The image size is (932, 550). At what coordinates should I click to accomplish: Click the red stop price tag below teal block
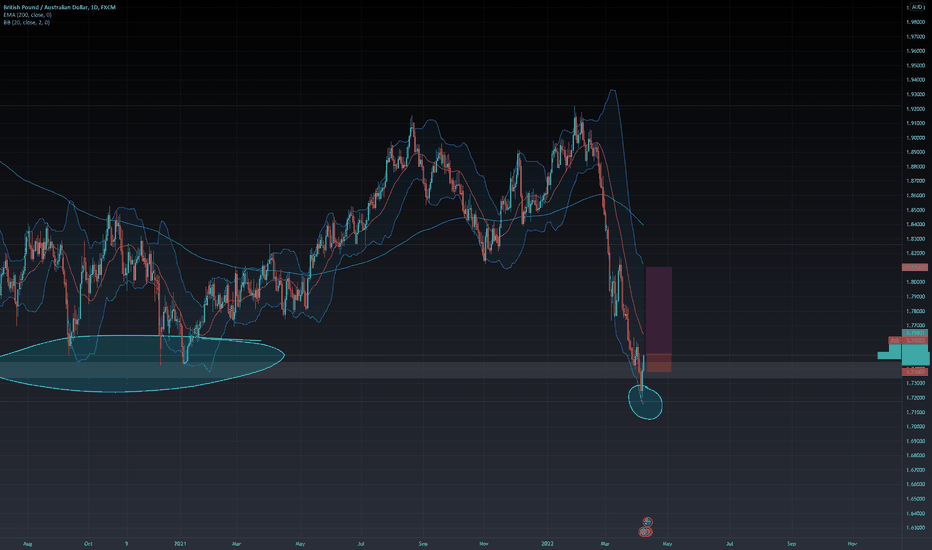[914, 372]
